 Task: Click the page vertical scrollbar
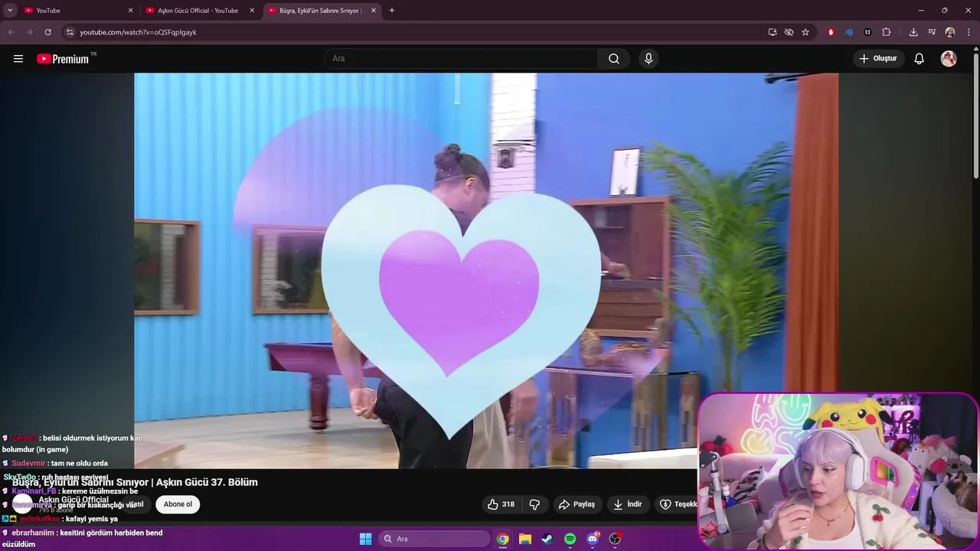point(975,115)
